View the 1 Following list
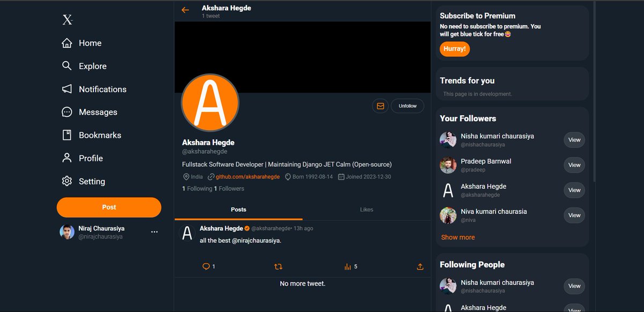The width and height of the screenshot is (644, 312). (197, 189)
